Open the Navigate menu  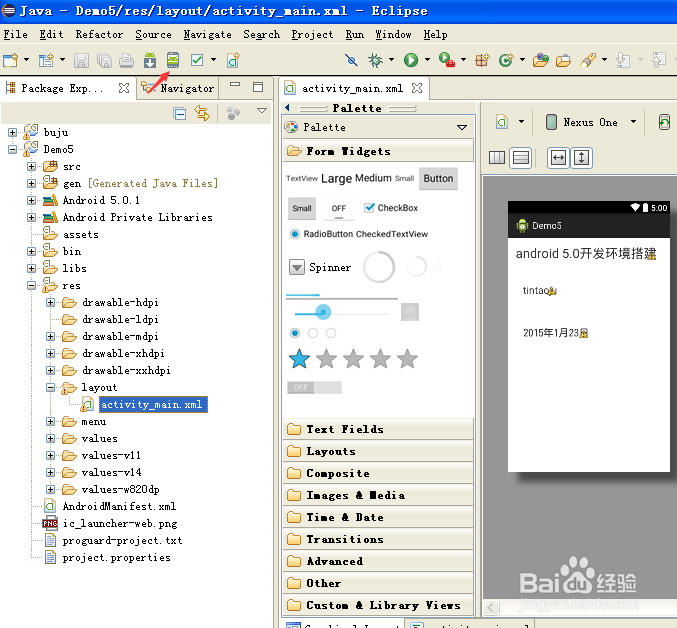[207, 35]
